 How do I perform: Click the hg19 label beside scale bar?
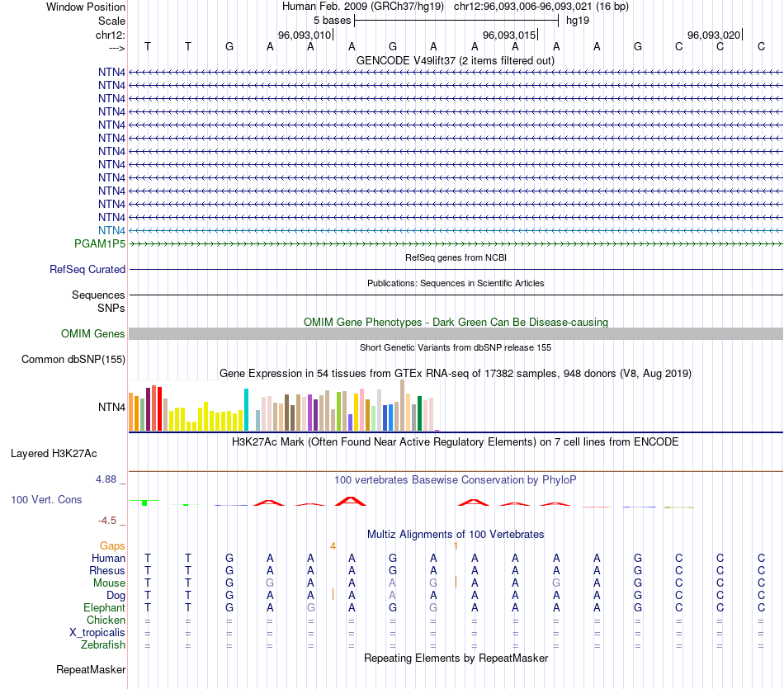[578, 21]
